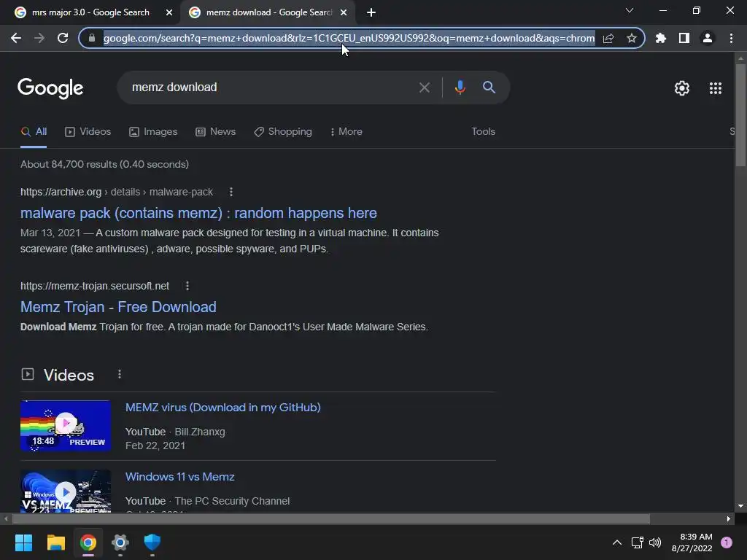Open Chrome extensions puzzle icon
This screenshot has height=560, width=747.
coord(661,38)
